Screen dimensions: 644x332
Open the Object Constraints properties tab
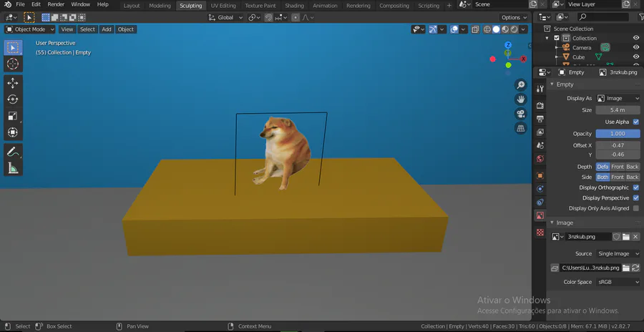[x=540, y=202]
